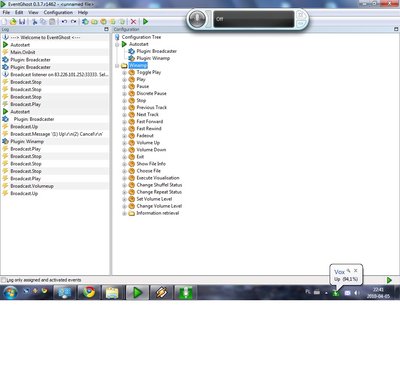Click the EventGhost taskbar button
Image resolution: width=400 pixels, height=380 pixels.
tap(137, 293)
